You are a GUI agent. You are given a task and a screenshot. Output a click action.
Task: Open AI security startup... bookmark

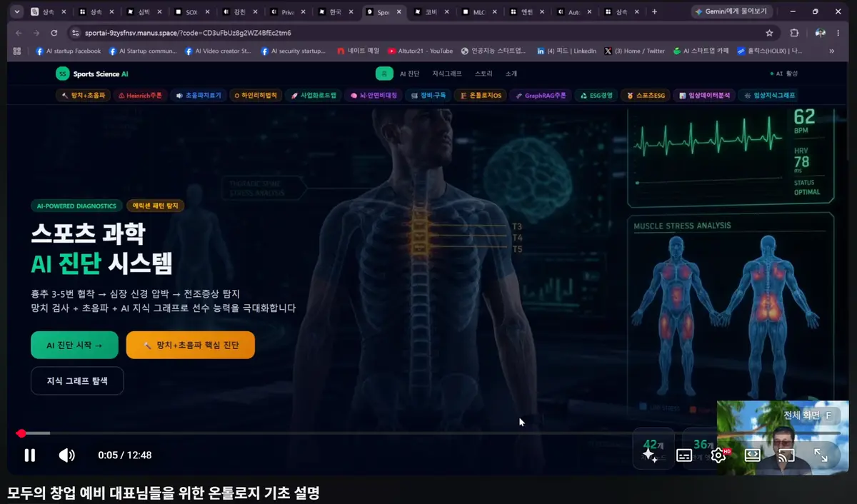[293, 51]
